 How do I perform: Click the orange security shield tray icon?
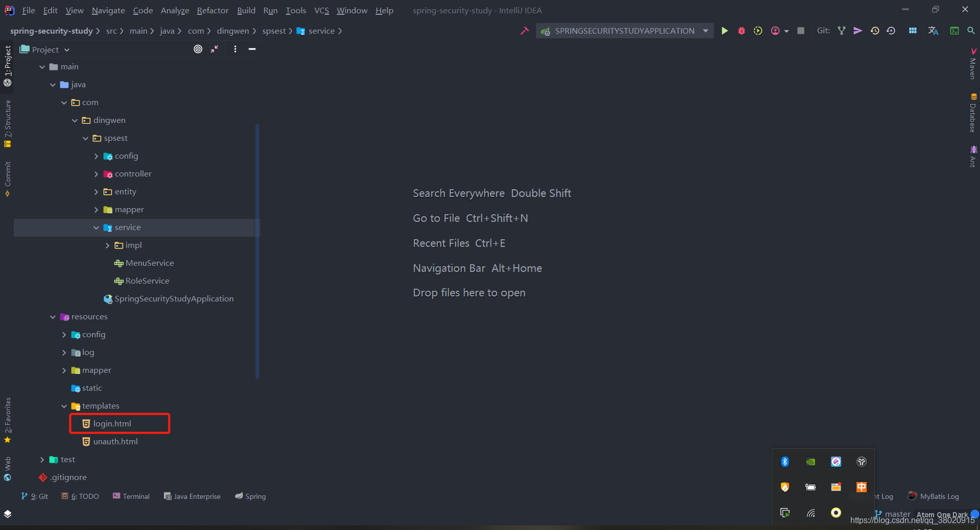(x=785, y=487)
